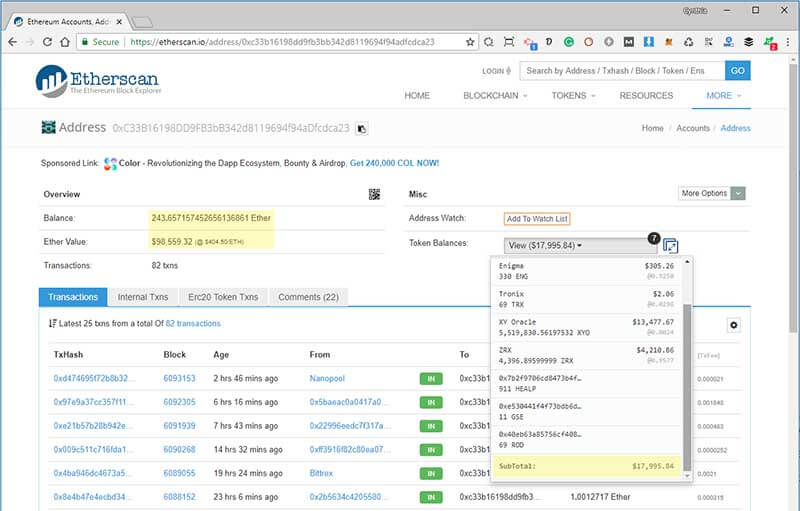Viewport: 800px width, 511px height.
Task: Click the Color sponsor logo
Action: click(x=110, y=164)
